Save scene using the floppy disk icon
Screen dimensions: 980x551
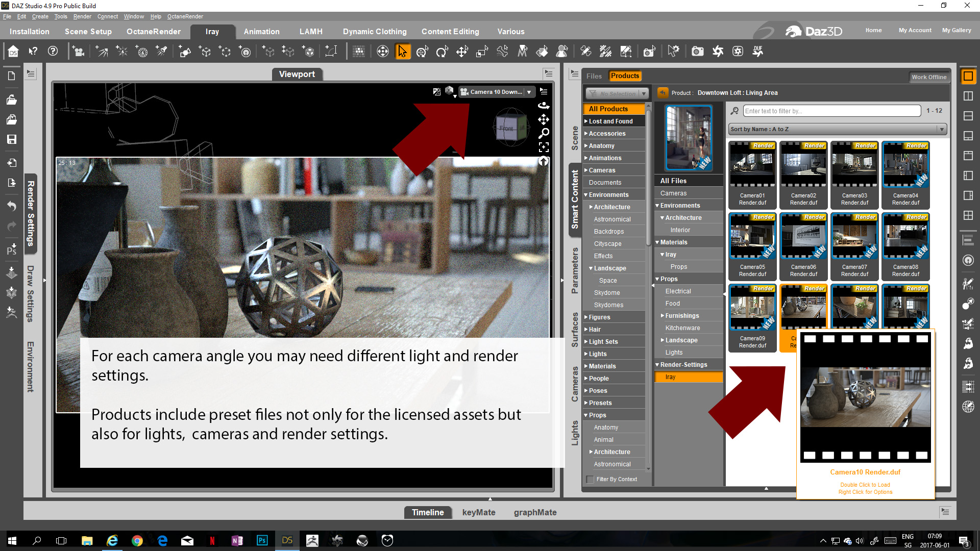pyautogui.click(x=11, y=139)
